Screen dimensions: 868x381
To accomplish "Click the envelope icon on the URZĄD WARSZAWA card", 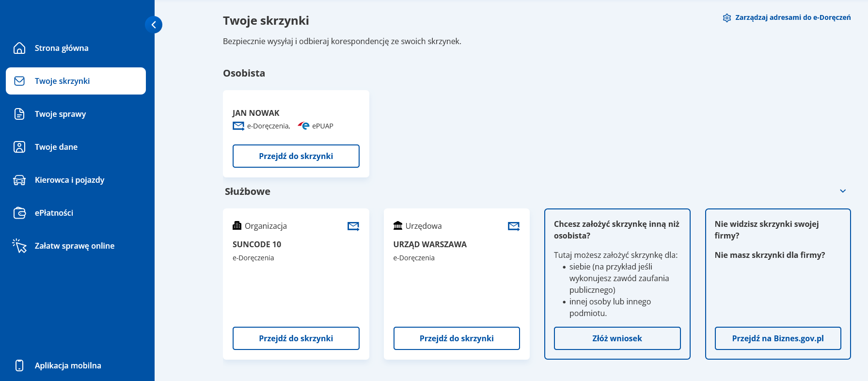I will 514,226.
